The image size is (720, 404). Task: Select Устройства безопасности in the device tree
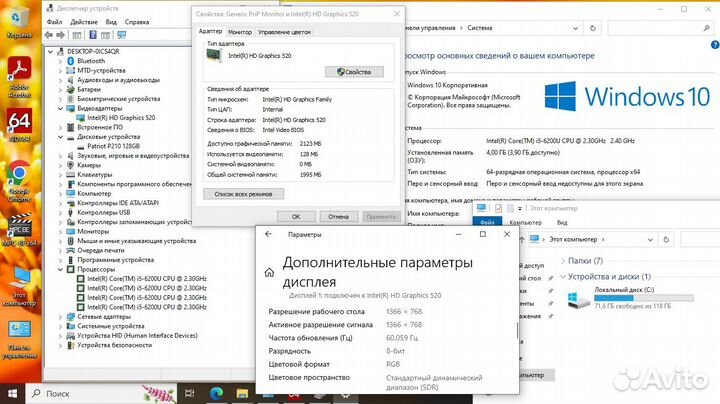(x=114, y=345)
